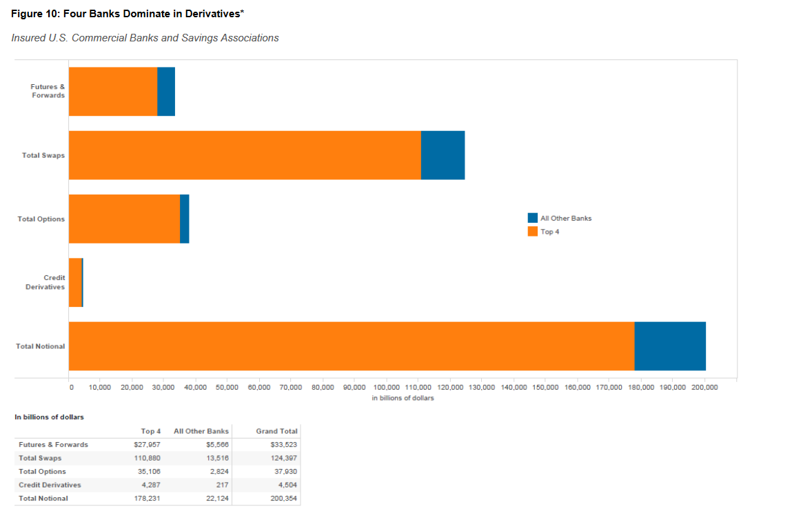Click the table cell '$27,957'
Image resolution: width=812 pixels, height=511 pixels.
147,445
